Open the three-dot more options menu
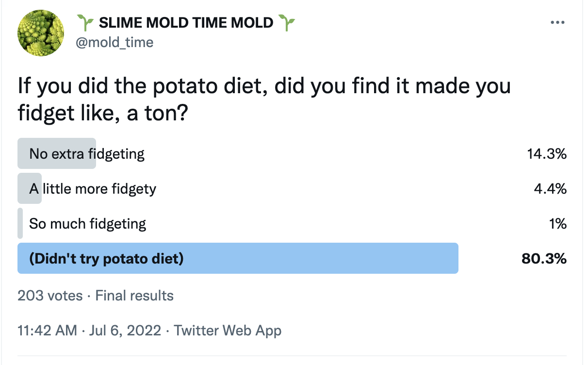This screenshot has width=588, height=365. pyautogui.click(x=557, y=23)
